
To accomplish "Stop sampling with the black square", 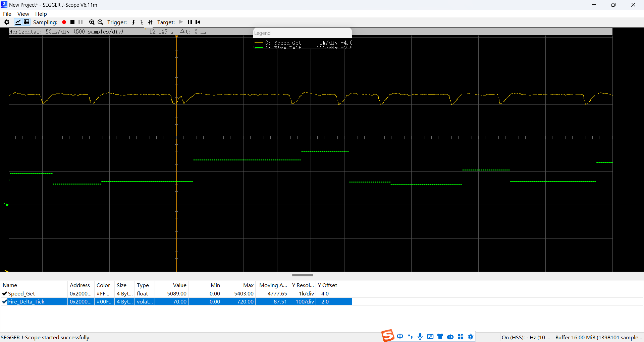I will (x=72, y=22).
